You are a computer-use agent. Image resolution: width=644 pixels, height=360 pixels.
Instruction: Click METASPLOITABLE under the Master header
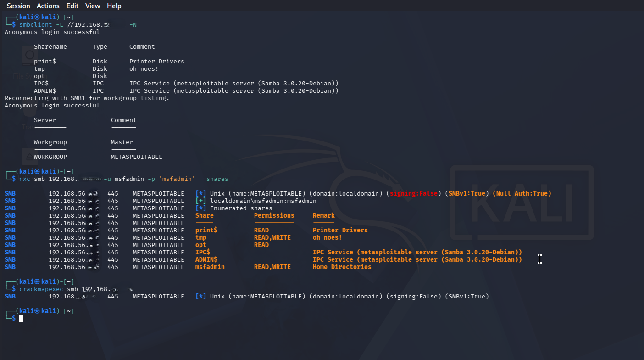pos(137,157)
